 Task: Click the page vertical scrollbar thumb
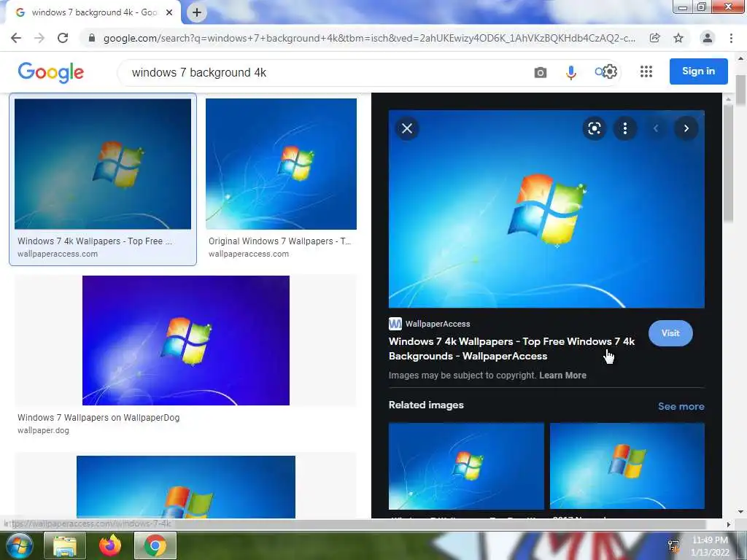point(741,90)
